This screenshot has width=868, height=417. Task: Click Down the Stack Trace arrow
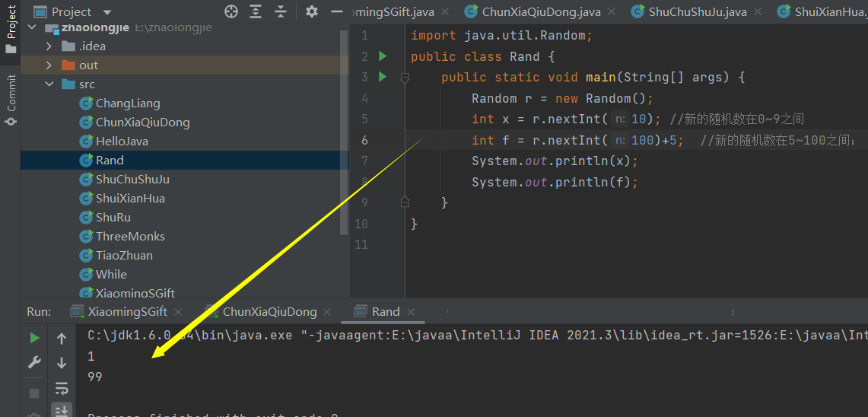[x=62, y=363]
